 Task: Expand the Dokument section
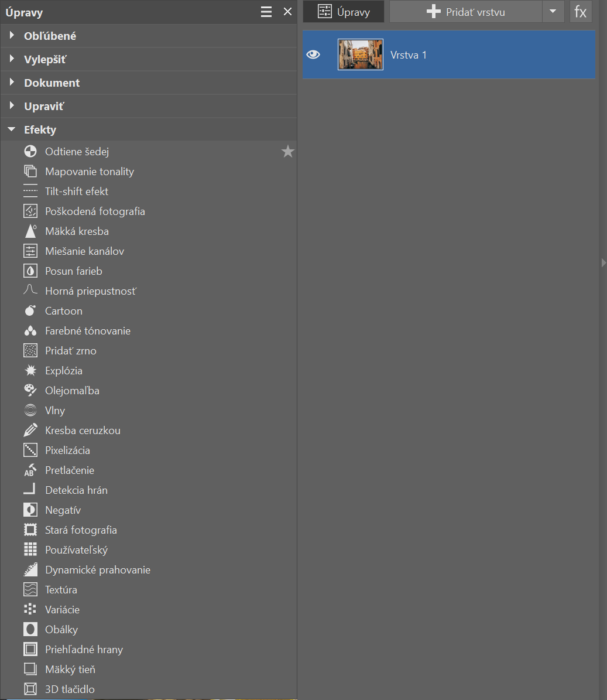pyautogui.click(x=12, y=82)
